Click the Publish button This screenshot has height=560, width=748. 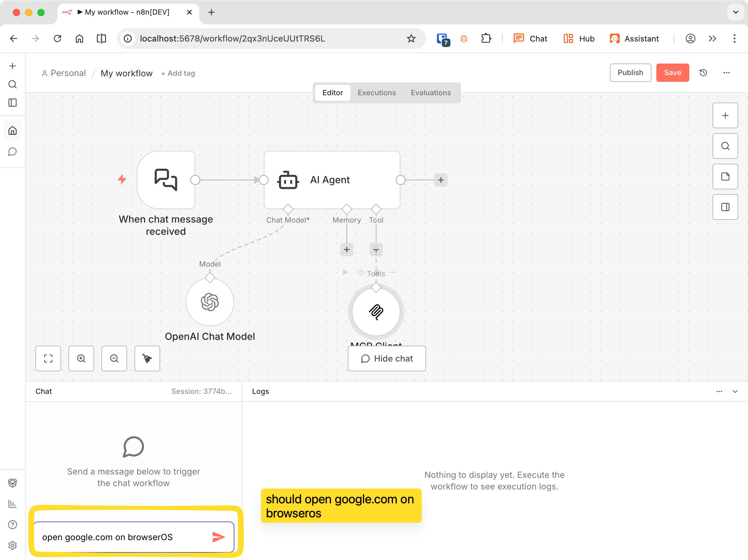[x=630, y=73]
